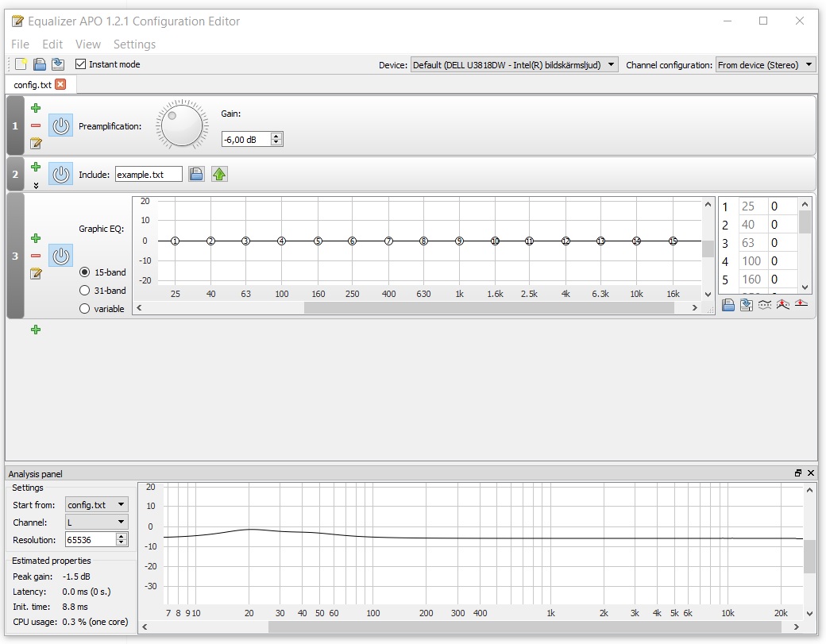Remove the Preamplification filter
This screenshot has height=644, width=826.
(36, 125)
